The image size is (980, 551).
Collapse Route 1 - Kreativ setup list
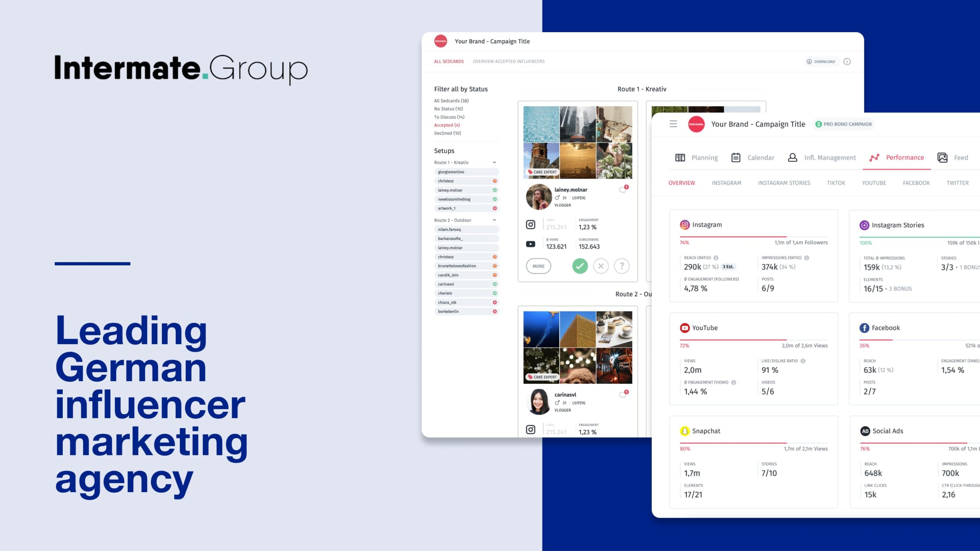pyautogui.click(x=494, y=163)
